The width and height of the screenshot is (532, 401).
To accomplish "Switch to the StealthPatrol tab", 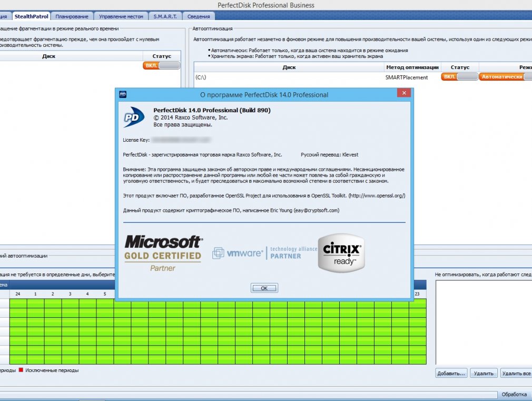I will pyautogui.click(x=31, y=16).
